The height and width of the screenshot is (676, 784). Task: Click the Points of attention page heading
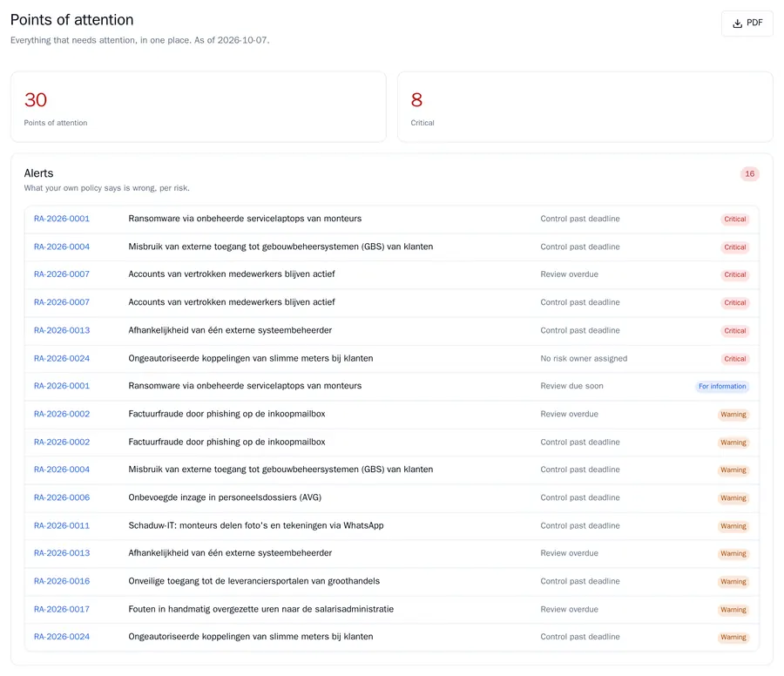tap(72, 19)
